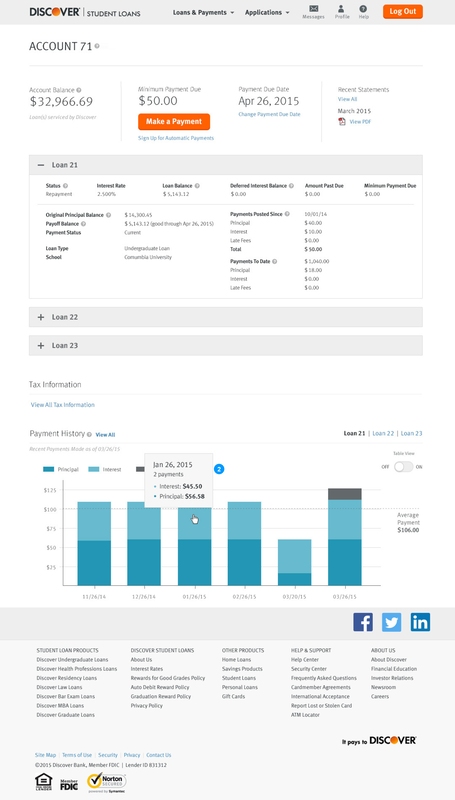
Task: Open Careers footer link
Action: [x=380, y=696]
